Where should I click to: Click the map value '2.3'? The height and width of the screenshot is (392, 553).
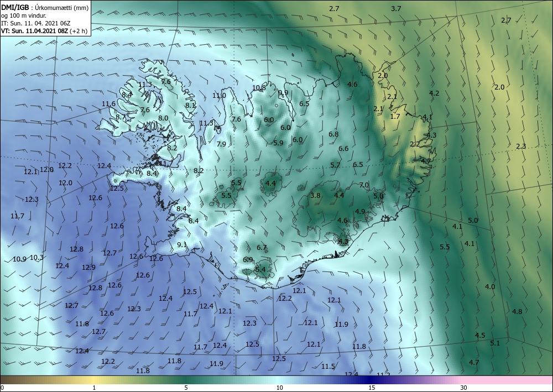(521, 147)
